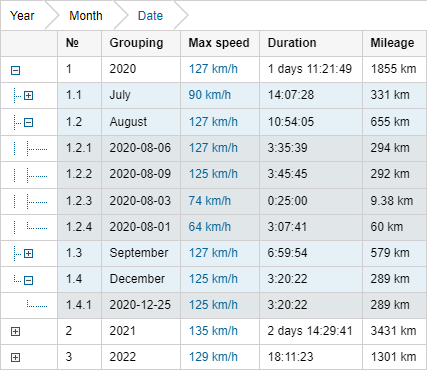This screenshot has width=427, height=370.
Task: Select the Date breadcrumb tab
Action: point(150,16)
